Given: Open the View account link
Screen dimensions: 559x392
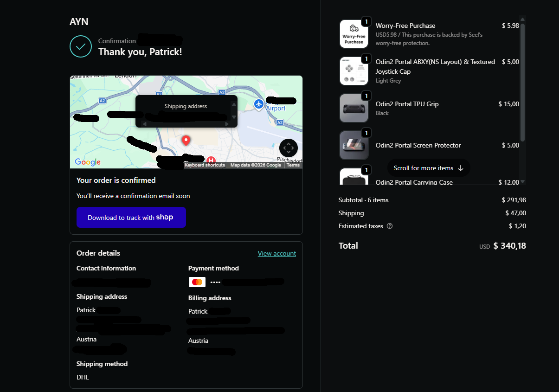Looking at the screenshot, I should click(277, 253).
